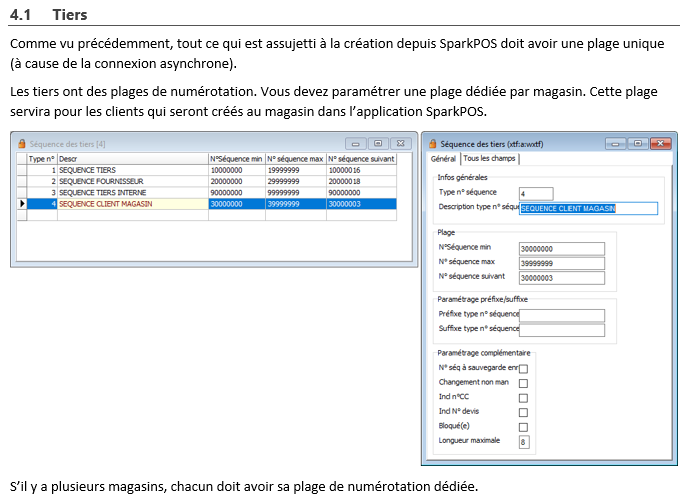Enable the Bloqué(e) checkbox
Image resolution: width=697 pixels, height=502 pixels.
523,427
